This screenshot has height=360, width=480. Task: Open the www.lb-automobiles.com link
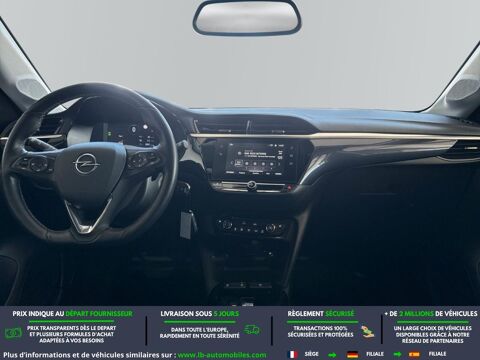[x=222, y=355]
